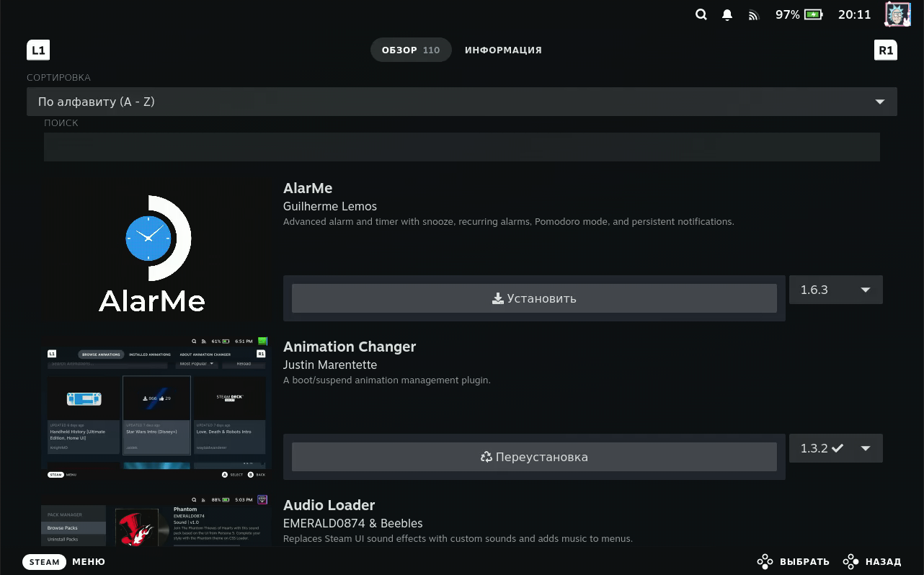The image size is (924, 575).
Task: Check the battery indicator icon
Action: pos(814,14)
